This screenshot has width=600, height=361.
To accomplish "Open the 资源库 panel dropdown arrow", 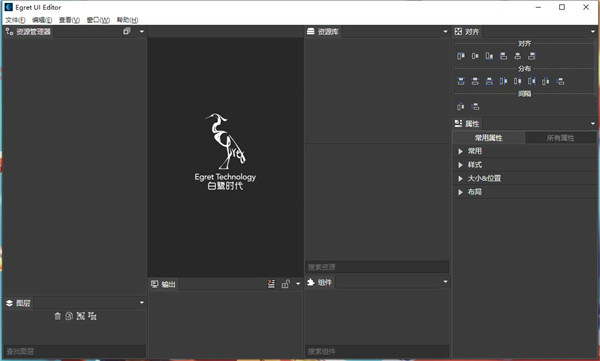I will coord(445,31).
